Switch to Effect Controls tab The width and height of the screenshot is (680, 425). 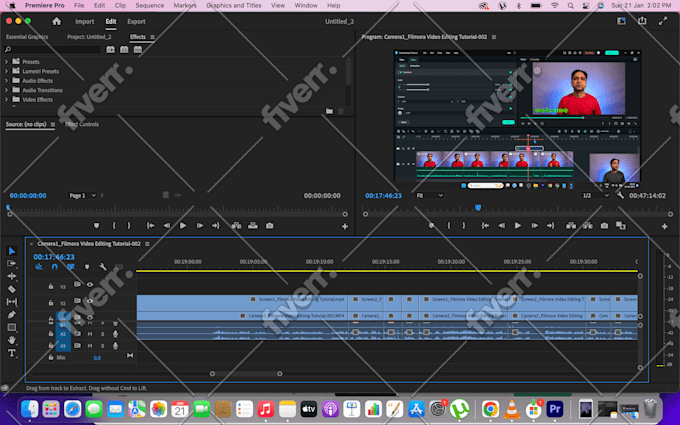tap(82, 124)
